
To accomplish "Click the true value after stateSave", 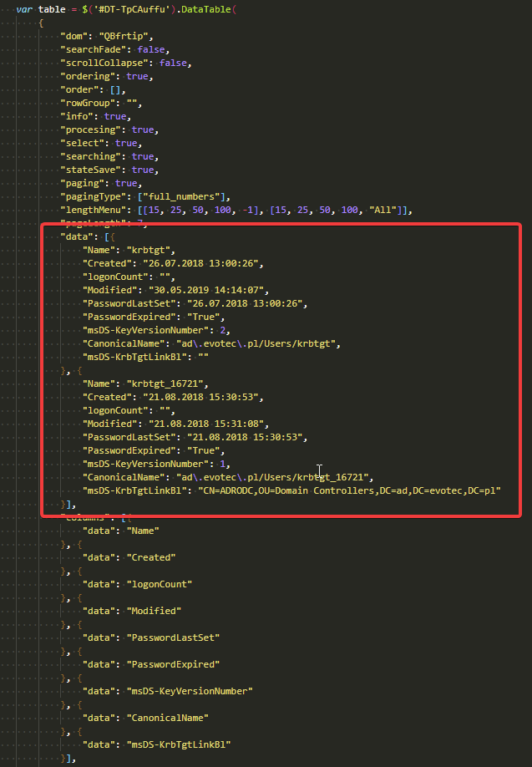I will [142, 170].
